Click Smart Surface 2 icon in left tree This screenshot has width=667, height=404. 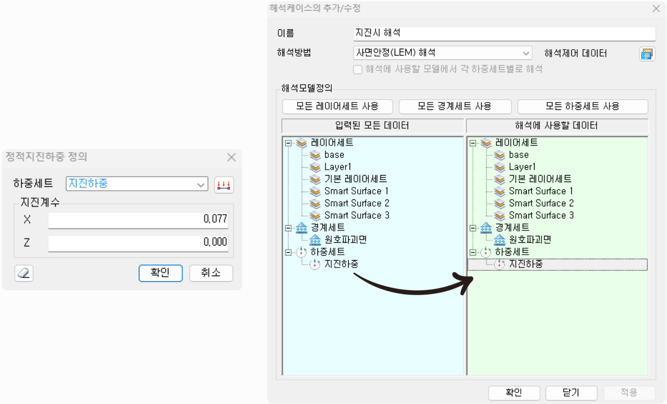pyautogui.click(x=315, y=203)
